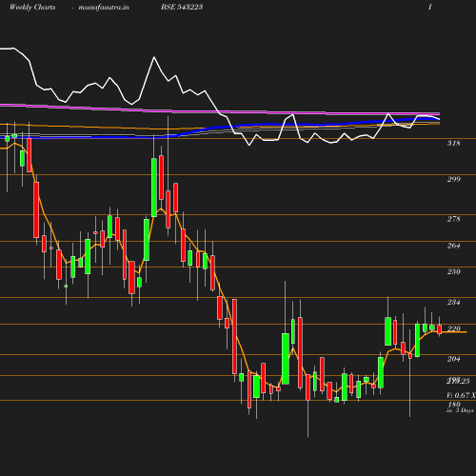
Task: Click the 220 price axis label
Action: pyautogui.click(x=453, y=328)
